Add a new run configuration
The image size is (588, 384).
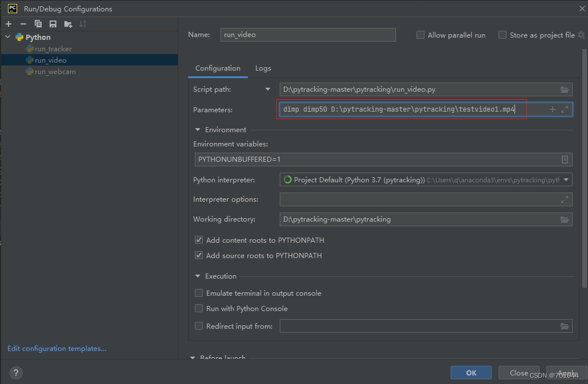(x=8, y=23)
